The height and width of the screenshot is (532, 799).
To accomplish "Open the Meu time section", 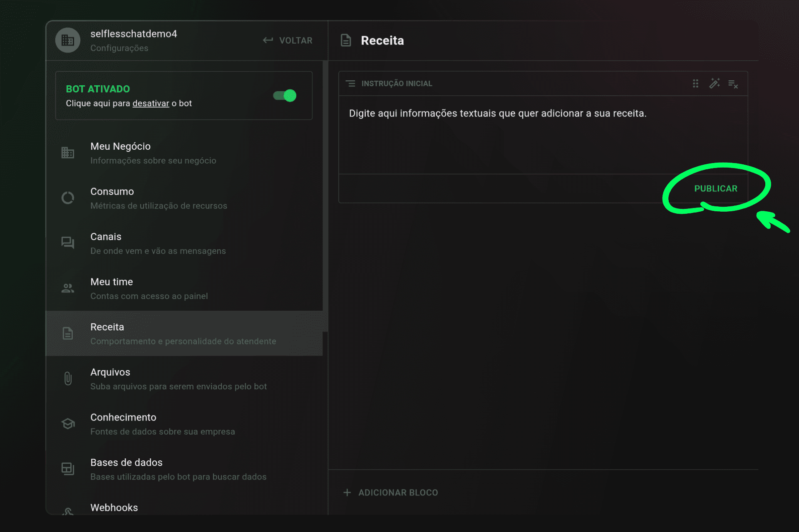I will tap(184, 288).
